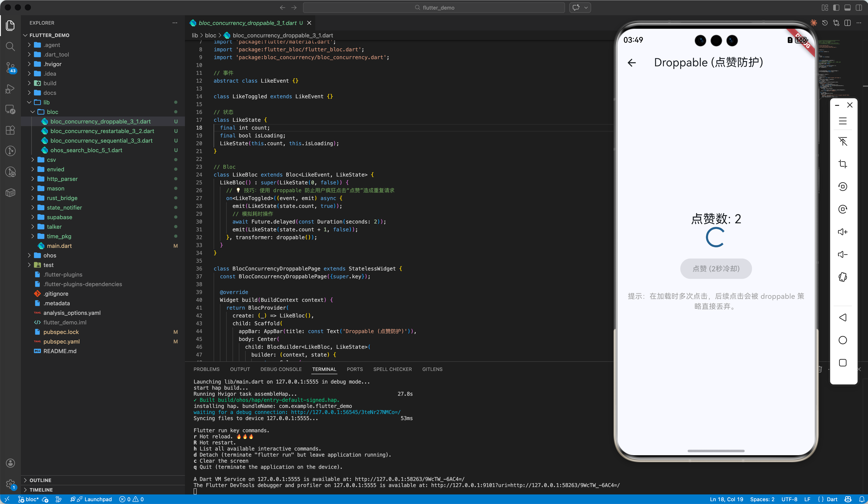
Task: Collapse the bloc folder
Action: point(52,112)
